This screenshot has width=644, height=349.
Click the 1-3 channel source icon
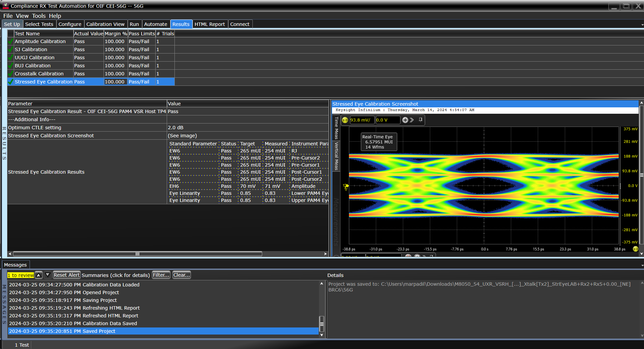(x=345, y=120)
